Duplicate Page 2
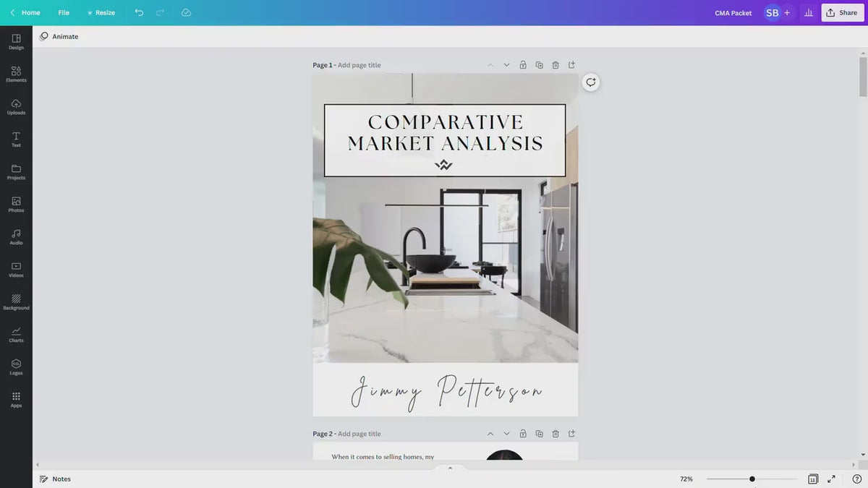Image resolution: width=868 pixels, height=488 pixels. click(539, 434)
